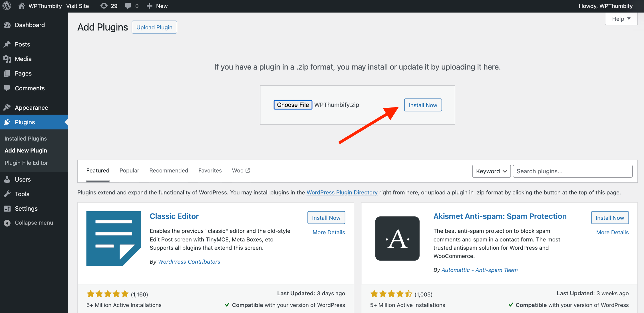644x313 pixels.
Task: Open Akismet Anti-spam: Spam Protection title
Action: [500, 216]
